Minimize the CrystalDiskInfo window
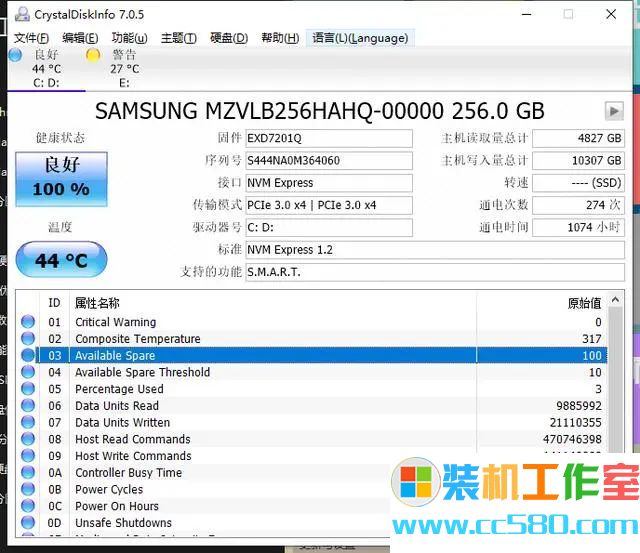Viewport: 640px width, 553px height. tap(527, 14)
